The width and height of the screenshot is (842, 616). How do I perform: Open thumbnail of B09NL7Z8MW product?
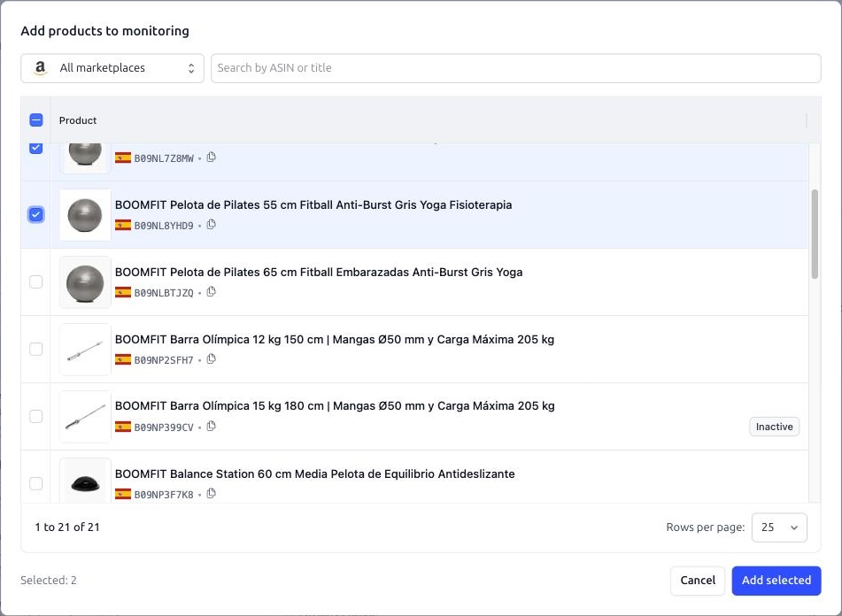(x=85, y=158)
